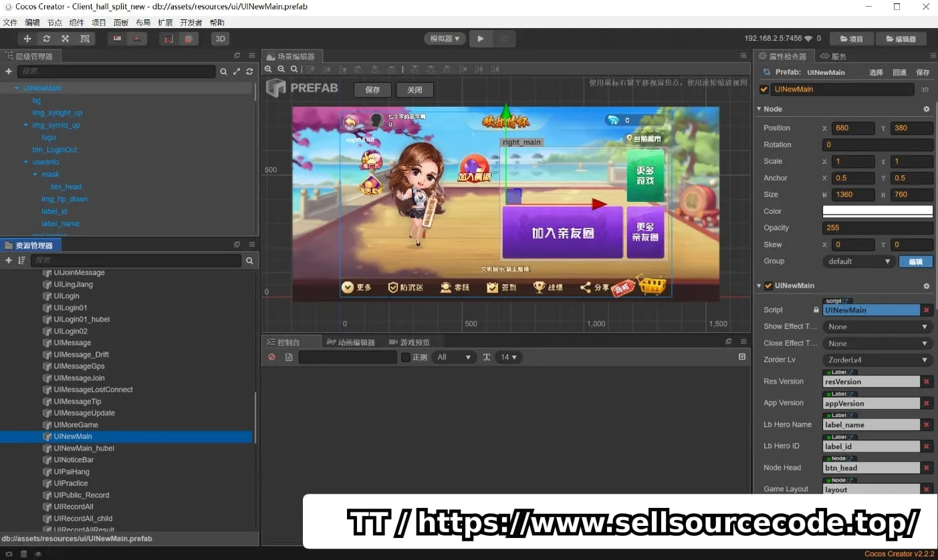The height and width of the screenshot is (560, 938).
Task: Open the scene editor panel menu
Action: pos(743,56)
